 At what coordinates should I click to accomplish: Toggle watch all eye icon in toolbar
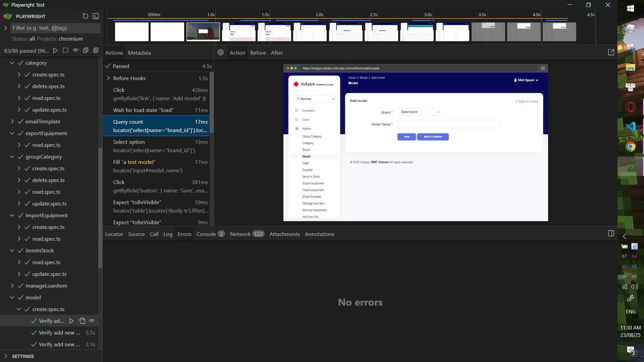pos(75,51)
